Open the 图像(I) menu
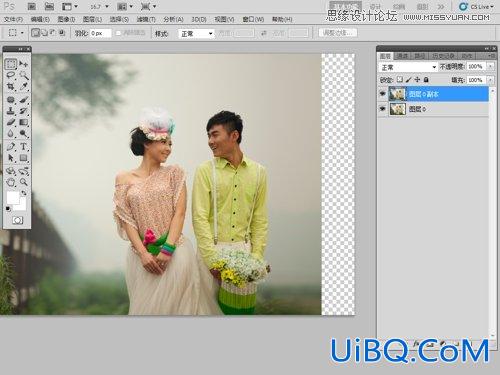The width and height of the screenshot is (500, 375). coord(66,19)
